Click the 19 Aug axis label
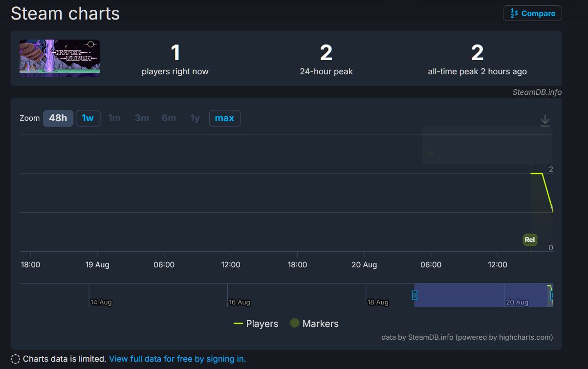This screenshot has height=369, width=588. 97,264
